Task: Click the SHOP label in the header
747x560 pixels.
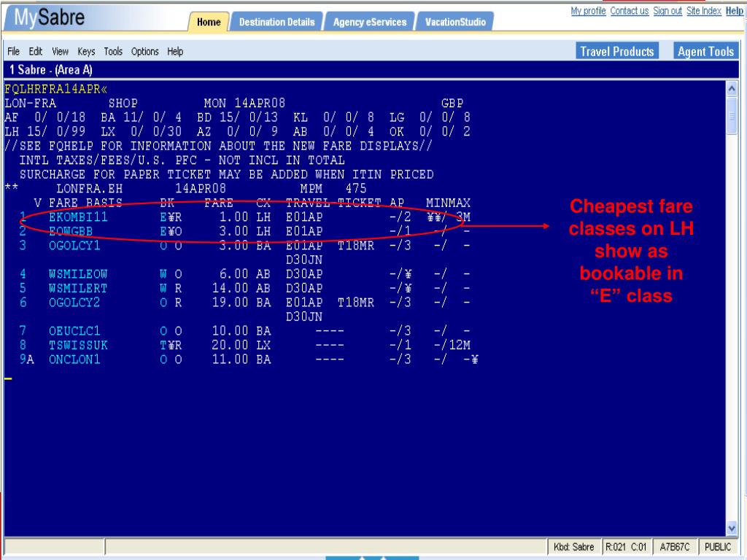Action: (123, 104)
